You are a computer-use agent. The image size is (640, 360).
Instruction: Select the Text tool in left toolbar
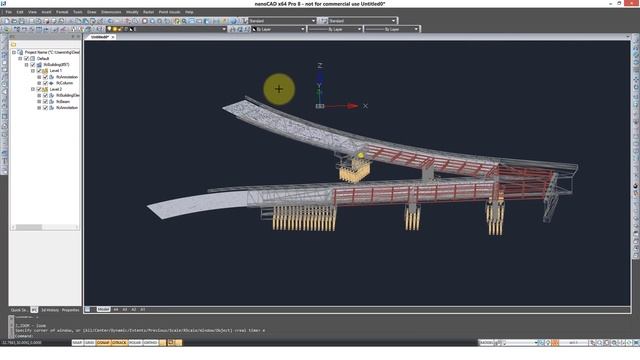[4, 161]
